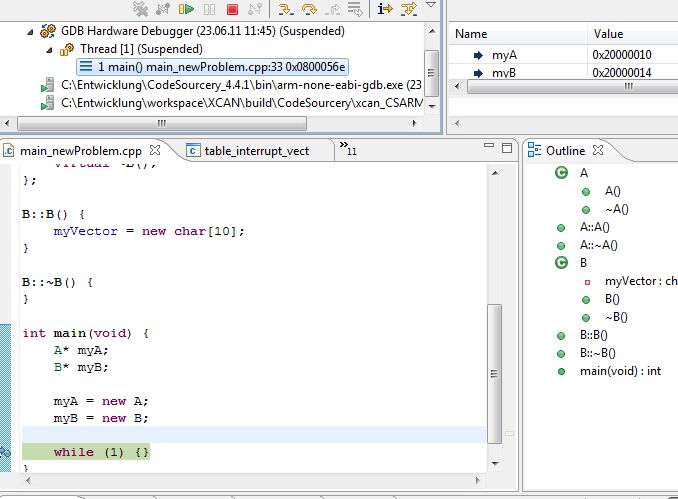The image size is (678, 499).
Task: Click the Disconnect icon in debug toolbar
Action: 254,9
